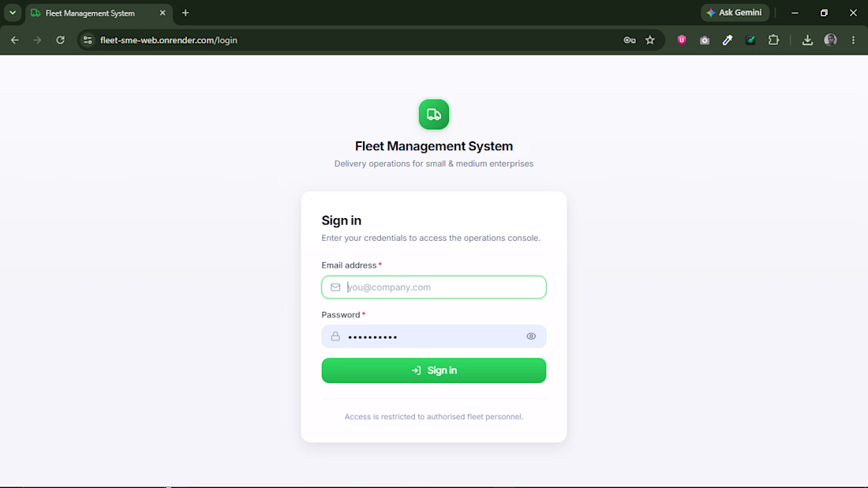Click the envelope icon in the email field
This screenshot has width=868, height=488.
[335, 287]
